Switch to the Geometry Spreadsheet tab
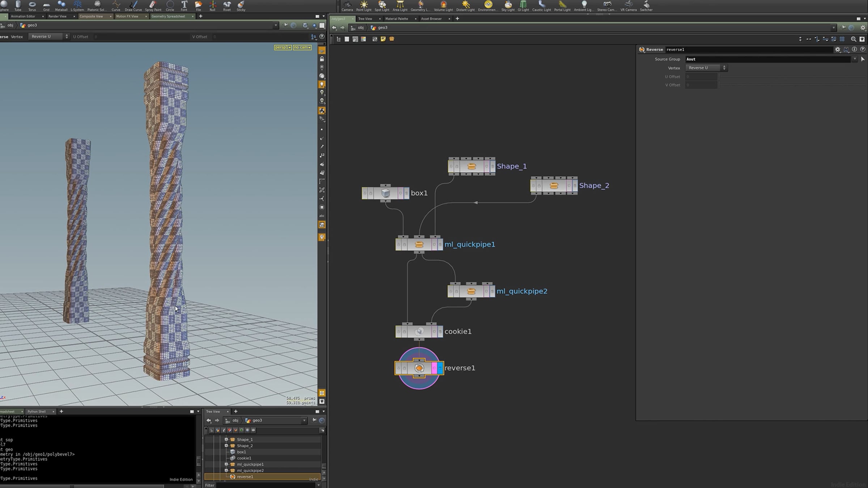Screen dimensions: 868x488 168,16
